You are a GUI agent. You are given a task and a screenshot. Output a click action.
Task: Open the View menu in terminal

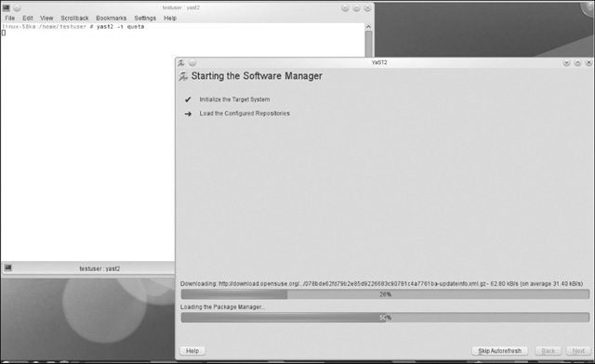pos(46,18)
